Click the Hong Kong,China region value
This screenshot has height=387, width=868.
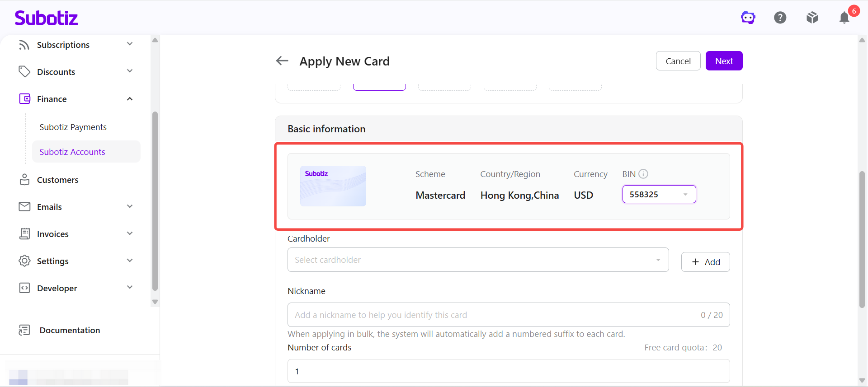pyautogui.click(x=520, y=195)
